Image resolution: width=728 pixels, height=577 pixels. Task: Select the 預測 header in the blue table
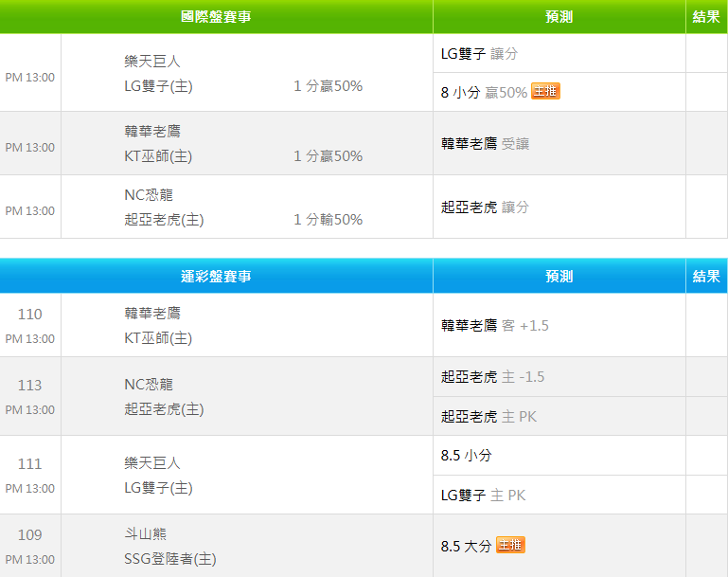tap(559, 276)
